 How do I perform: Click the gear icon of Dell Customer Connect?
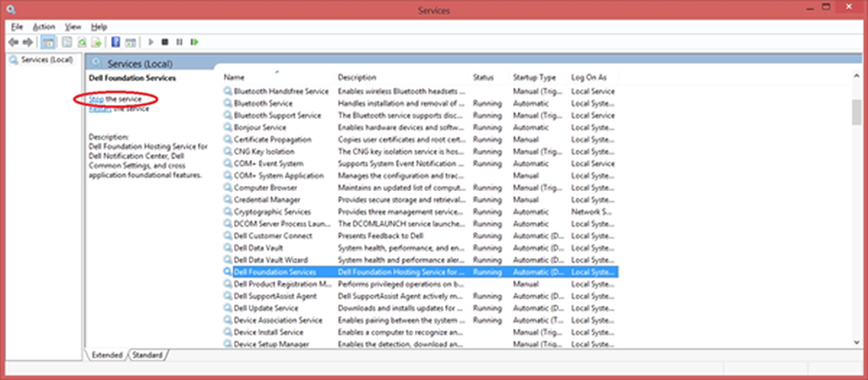point(227,236)
